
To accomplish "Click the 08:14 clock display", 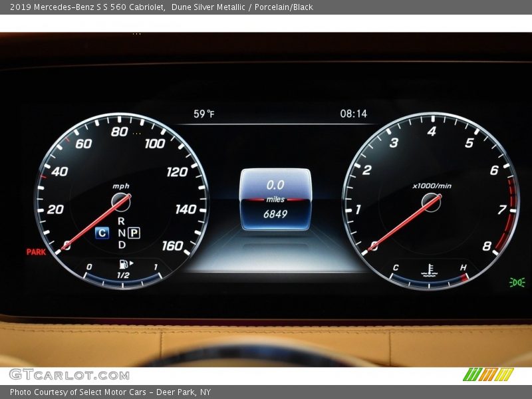I will click(354, 114).
